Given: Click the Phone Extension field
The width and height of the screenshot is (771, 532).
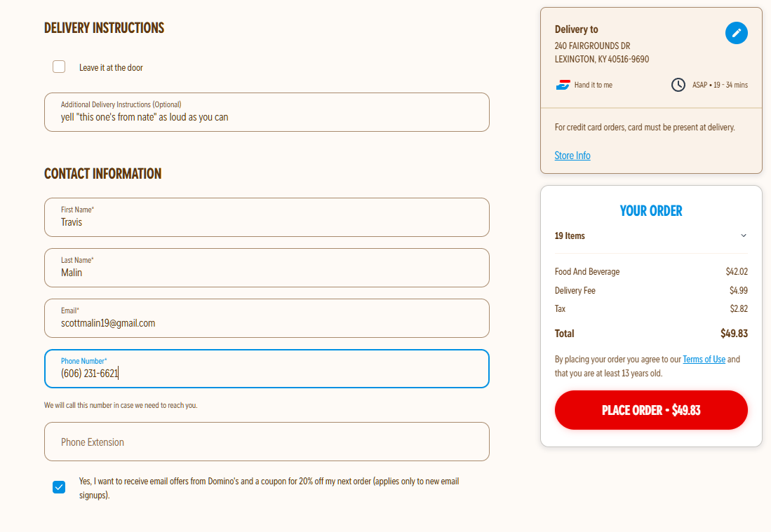Looking at the screenshot, I should click(267, 442).
